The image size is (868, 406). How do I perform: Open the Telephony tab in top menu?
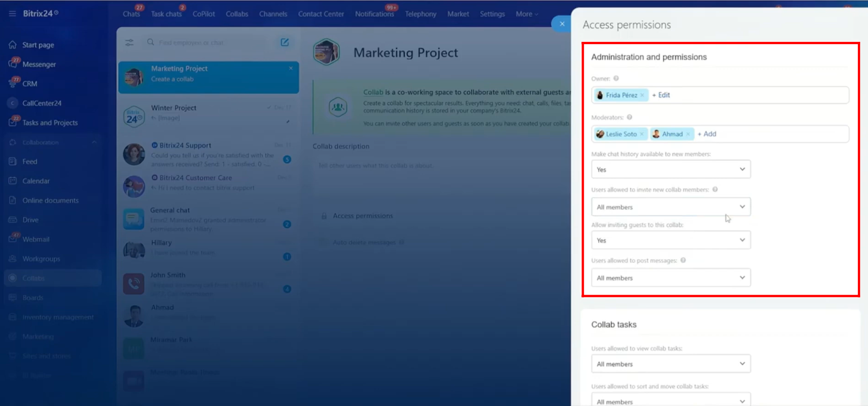(420, 14)
